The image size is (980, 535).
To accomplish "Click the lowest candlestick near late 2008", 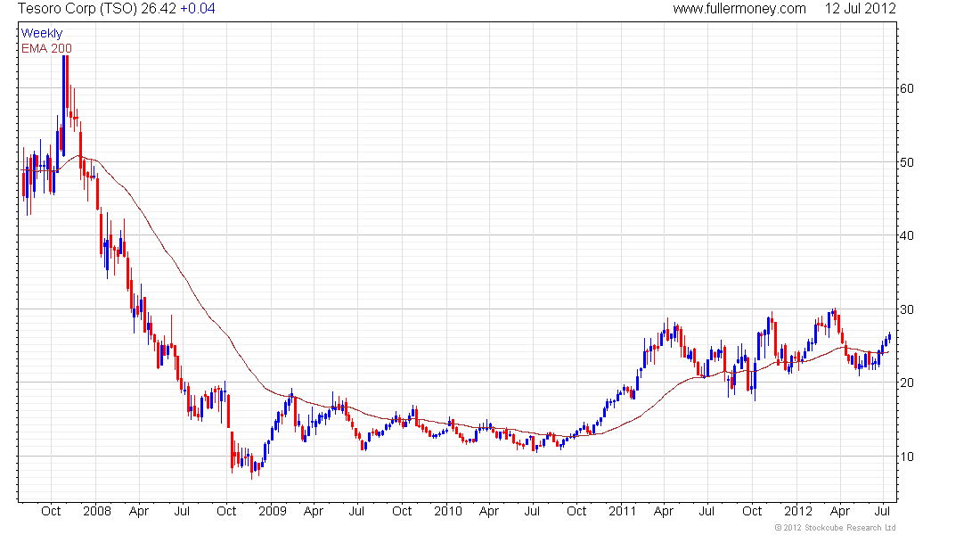I will click(x=252, y=467).
